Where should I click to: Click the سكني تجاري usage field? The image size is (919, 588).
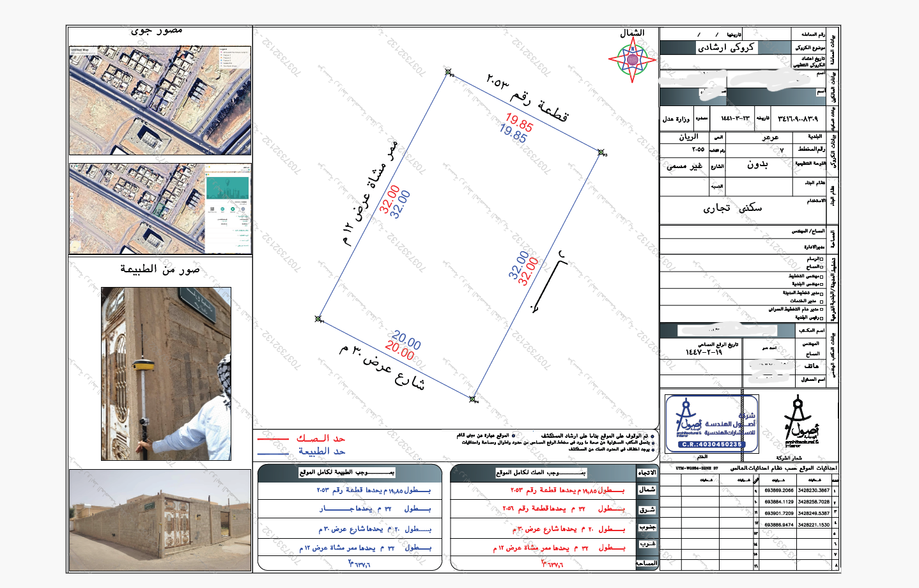pyautogui.click(x=732, y=208)
